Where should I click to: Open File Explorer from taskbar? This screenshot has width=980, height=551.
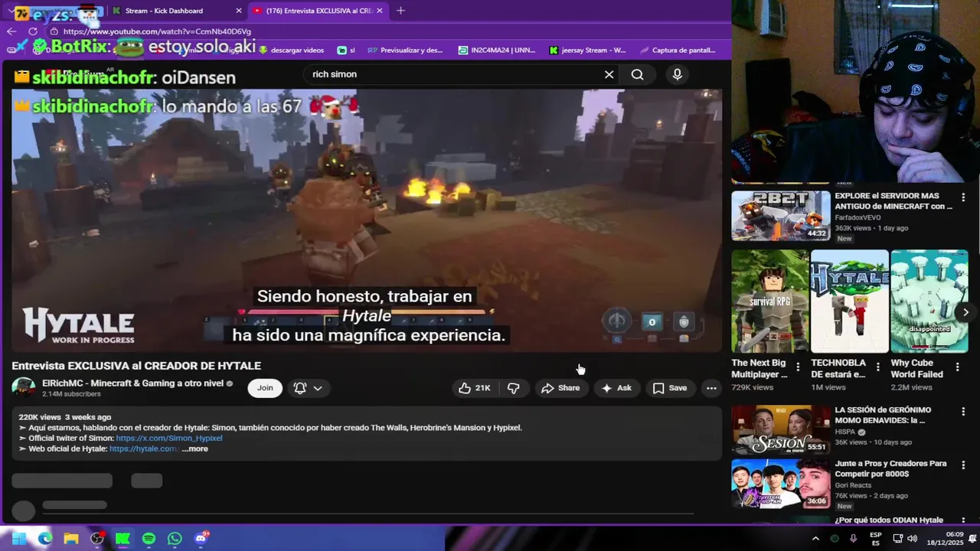71,539
